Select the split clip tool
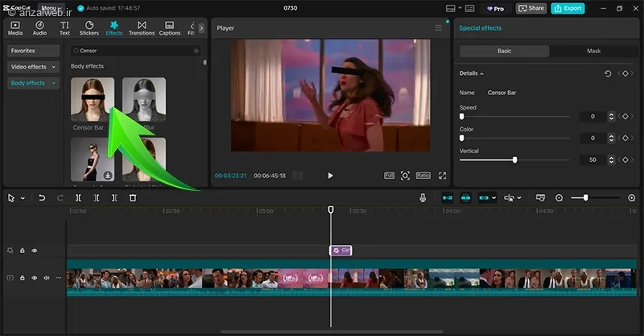This screenshot has height=336, width=644. [x=78, y=198]
